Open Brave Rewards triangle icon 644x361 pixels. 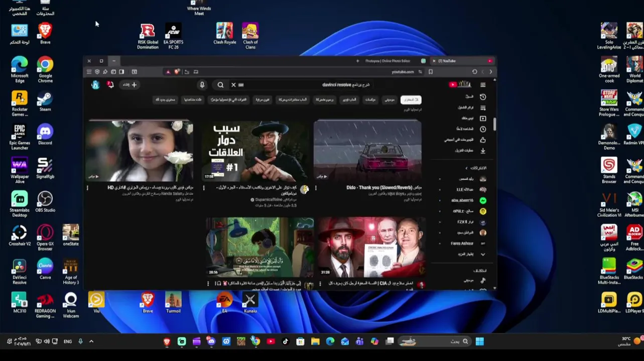168,72
